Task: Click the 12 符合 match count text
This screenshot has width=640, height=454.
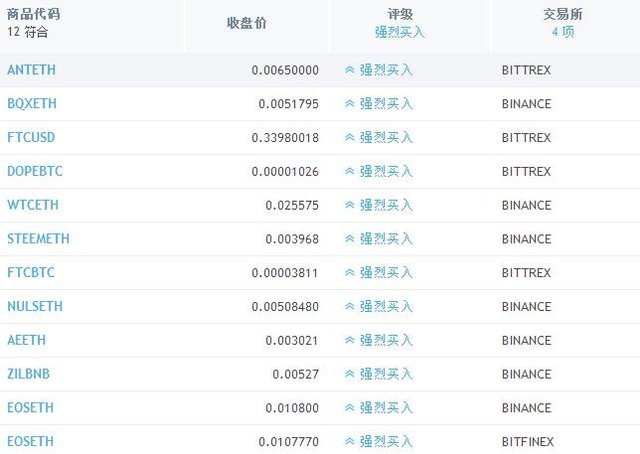Action: point(28,32)
